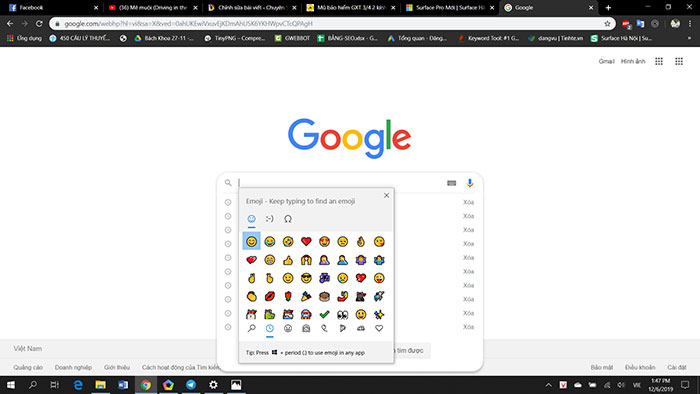Open Windows Settings gear on taskbar
700x394 pixels.
(x=213, y=385)
